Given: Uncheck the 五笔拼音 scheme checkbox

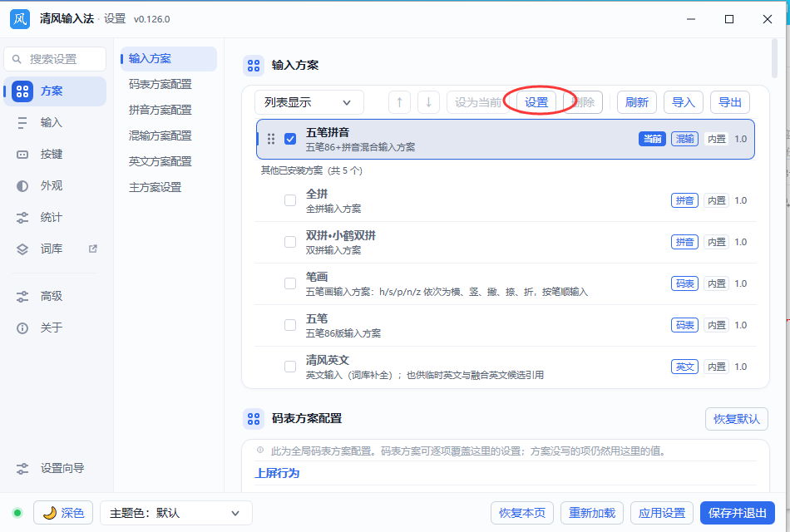Looking at the screenshot, I should pyautogui.click(x=290, y=139).
